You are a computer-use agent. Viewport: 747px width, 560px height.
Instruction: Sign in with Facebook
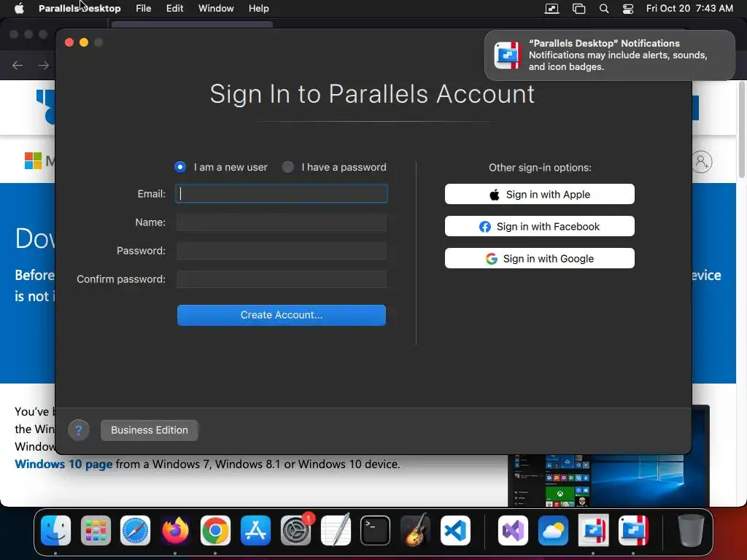[x=540, y=227]
